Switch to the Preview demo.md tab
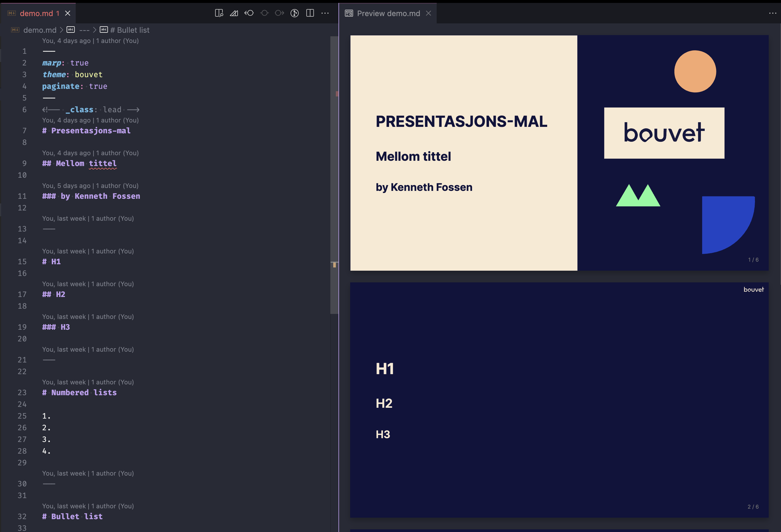Viewport: 781px width, 532px height. click(x=388, y=13)
